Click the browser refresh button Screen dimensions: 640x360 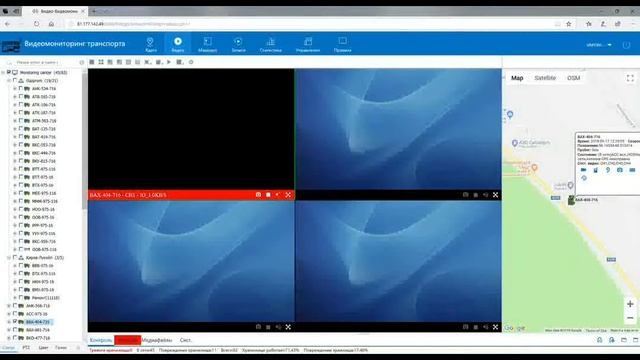(37, 24)
